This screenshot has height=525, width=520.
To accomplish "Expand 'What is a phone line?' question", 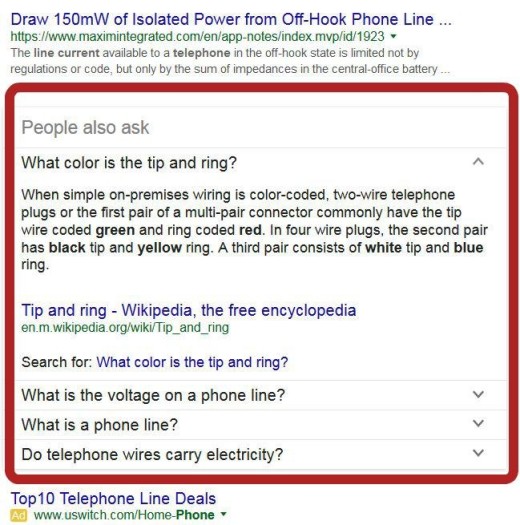I will 261,425.
